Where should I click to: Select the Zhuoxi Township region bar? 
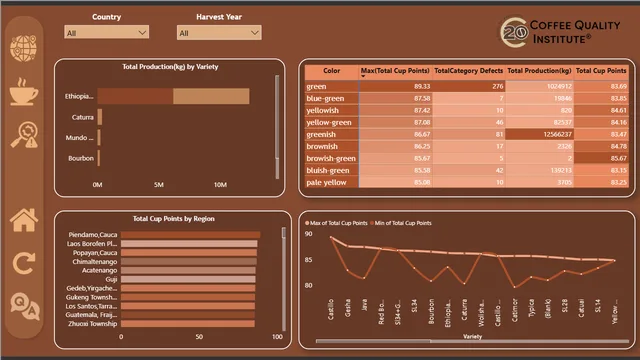(188, 324)
